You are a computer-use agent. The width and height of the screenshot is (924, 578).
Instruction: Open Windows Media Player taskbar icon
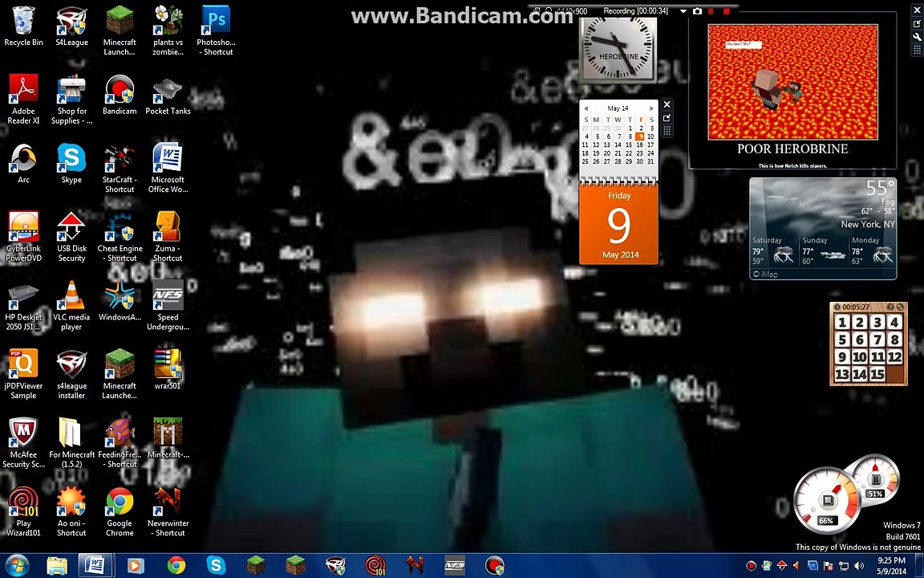pos(135,565)
